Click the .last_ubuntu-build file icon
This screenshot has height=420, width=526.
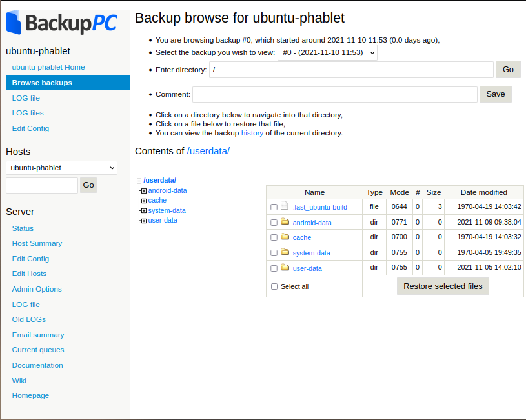(284, 206)
